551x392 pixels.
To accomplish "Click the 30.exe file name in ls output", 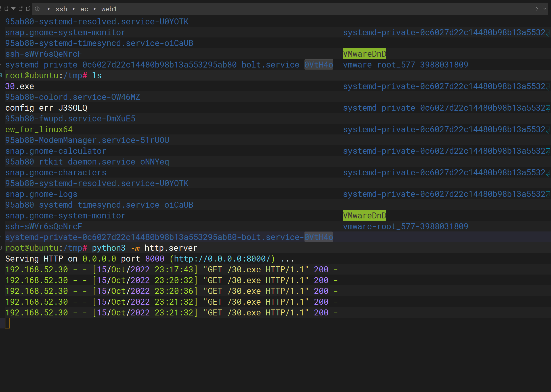I will [20, 86].
